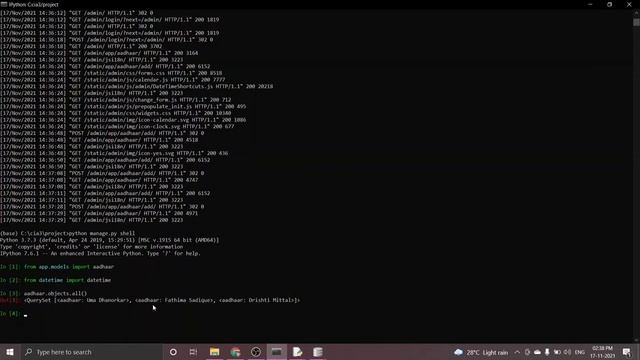This screenshot has width=640, height=360.
Task: Click the Python 3.7.3 version line
Action: 109,240
